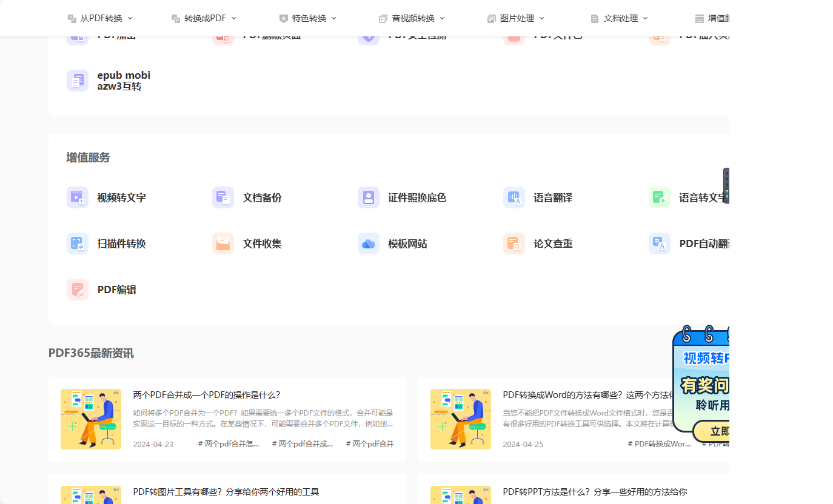Screen dimensions: 833x504
Task: Click the 增值服务 menu icon in navbar
Action: 700,19
